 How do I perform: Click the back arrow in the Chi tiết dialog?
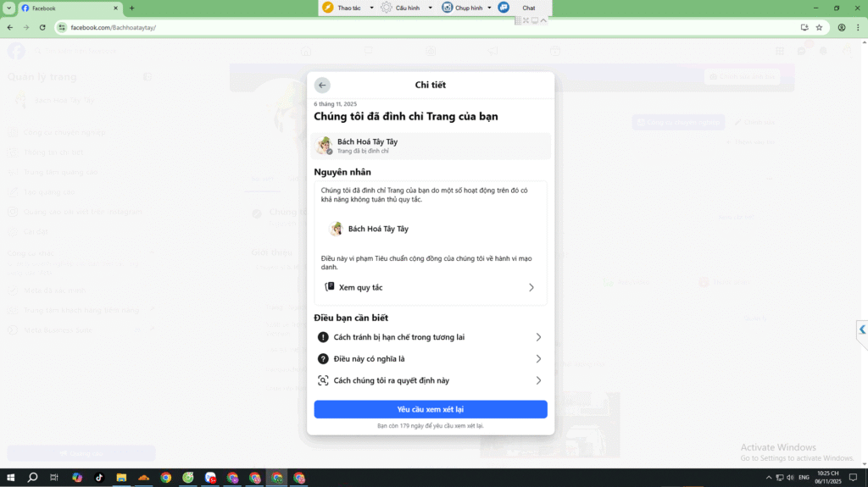(322, 85)
